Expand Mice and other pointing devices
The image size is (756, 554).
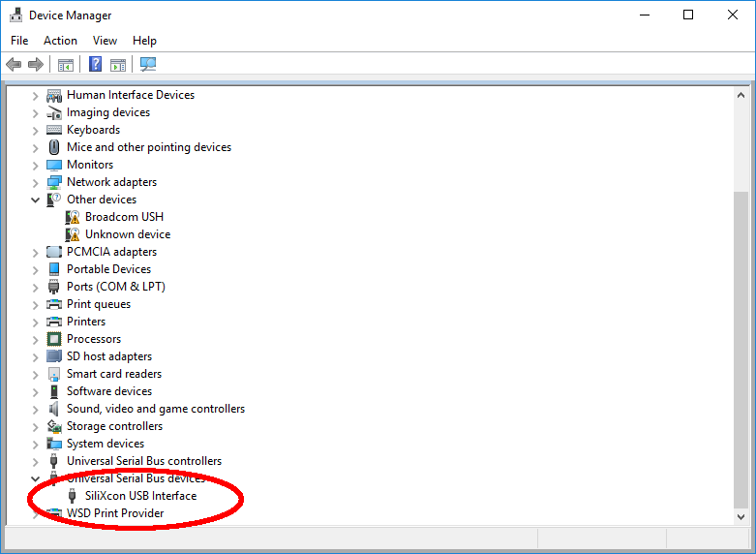point(35,147)
